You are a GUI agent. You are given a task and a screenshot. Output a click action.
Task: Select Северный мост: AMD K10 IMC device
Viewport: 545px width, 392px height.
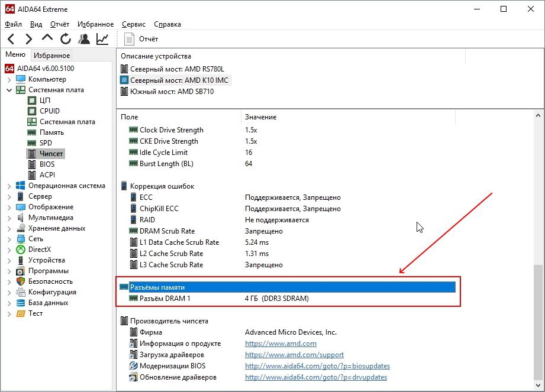tap(175, 80)
